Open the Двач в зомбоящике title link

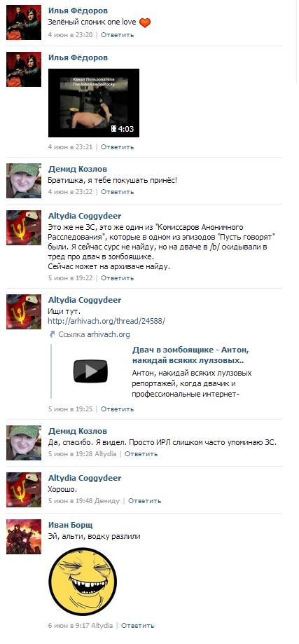[x=190, y=355]
